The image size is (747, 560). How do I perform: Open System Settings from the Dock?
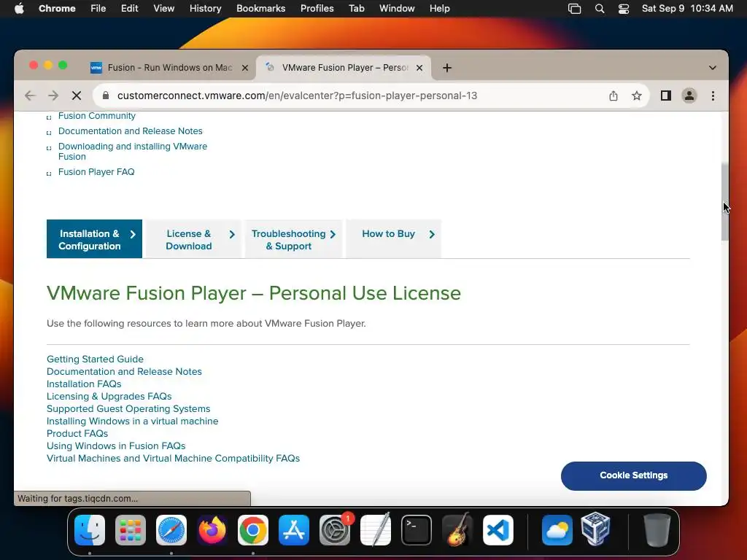tap(334, 530)
